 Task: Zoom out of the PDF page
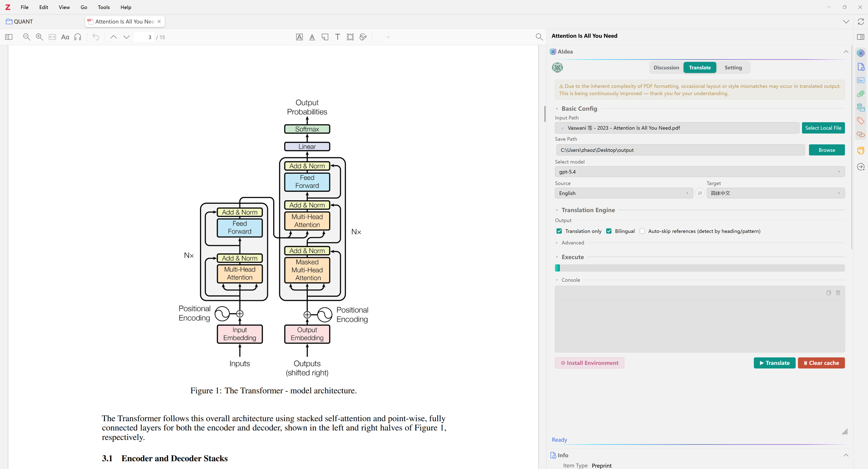coord(27,37)
